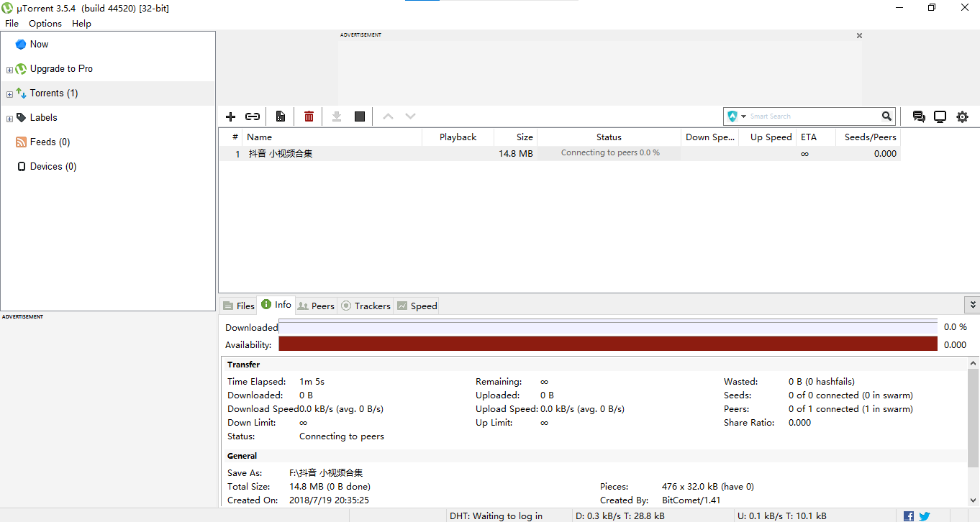
Task: Sort by the Status column header
Action: pos(609,137)
